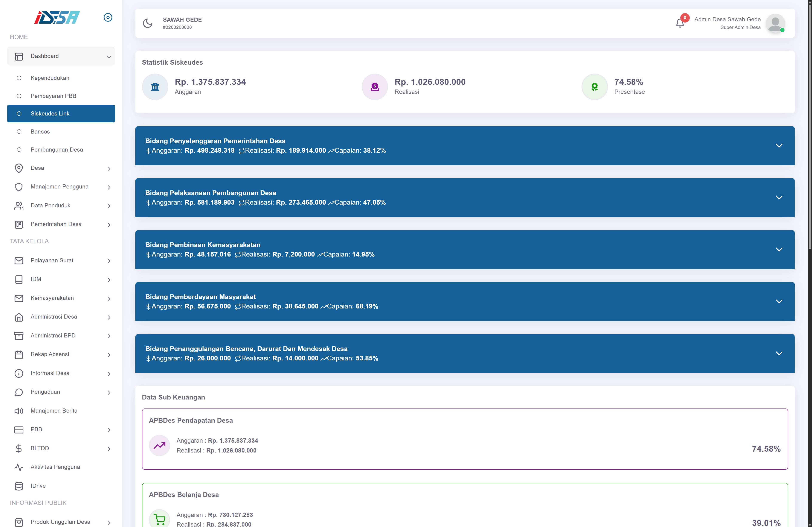812x527 pixels.
Task: Click the notification bell icon
Action: tap(680, 23)
